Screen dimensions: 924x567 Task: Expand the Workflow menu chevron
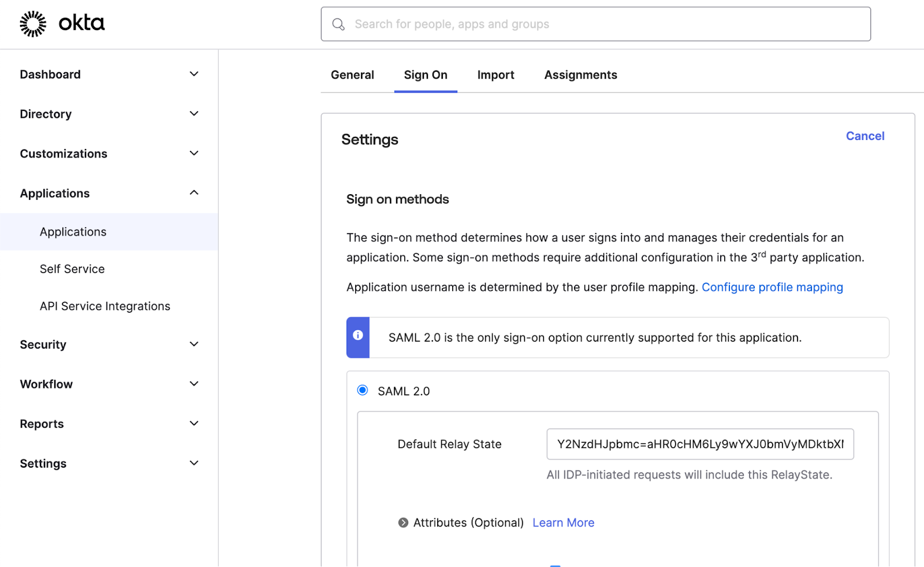point(194,384)
